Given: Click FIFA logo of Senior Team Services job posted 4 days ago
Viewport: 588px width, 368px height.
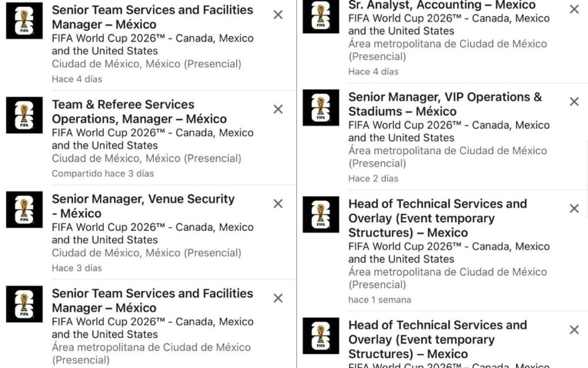Looking at the screenshot, I should click(24, 21).
